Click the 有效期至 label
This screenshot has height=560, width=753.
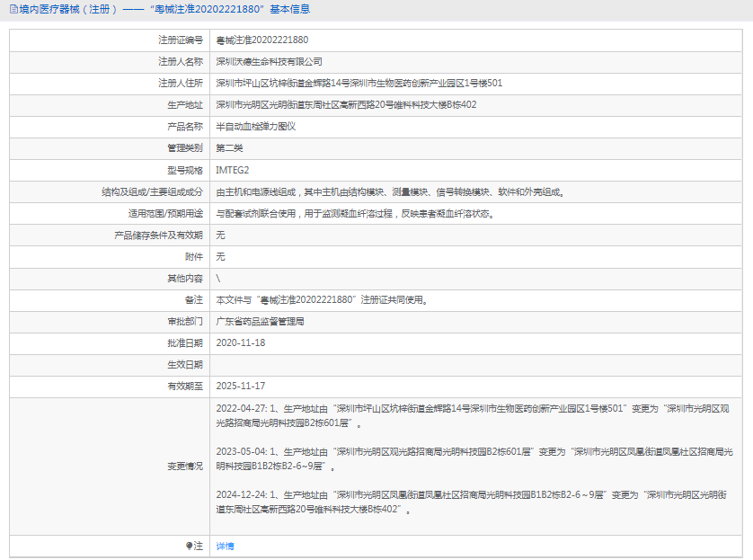[185, 387]
